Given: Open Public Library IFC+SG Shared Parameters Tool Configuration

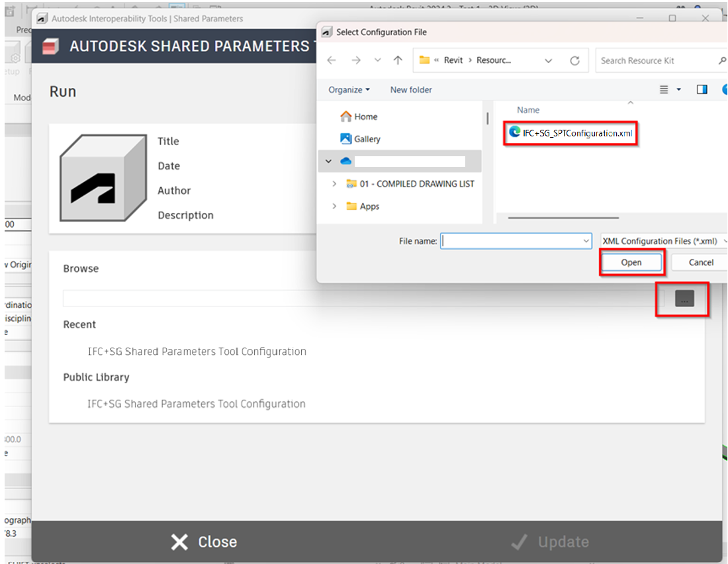Looking at the screenshot, I should pyautogui.click(x=197, y=404).
